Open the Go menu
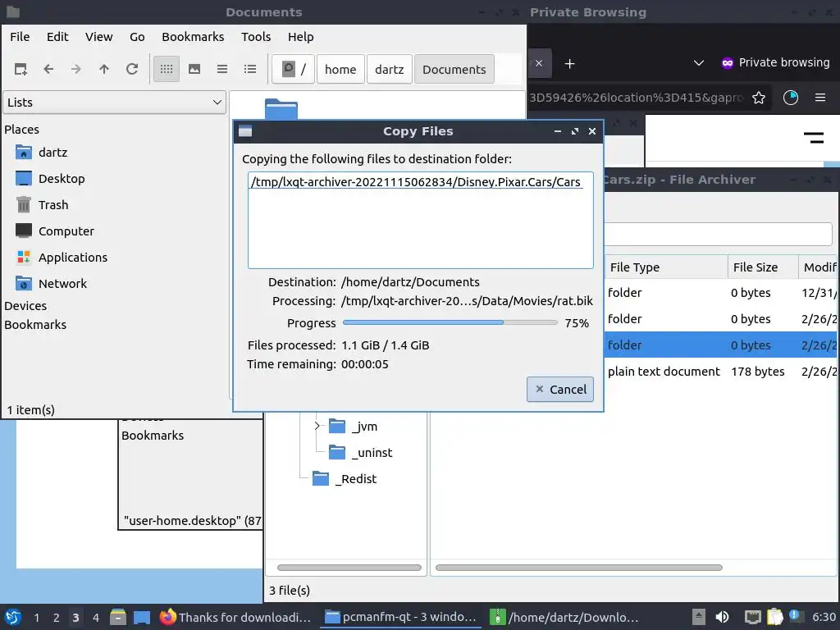840x630 pixels. pyautogui.click(x=137, y=37)
